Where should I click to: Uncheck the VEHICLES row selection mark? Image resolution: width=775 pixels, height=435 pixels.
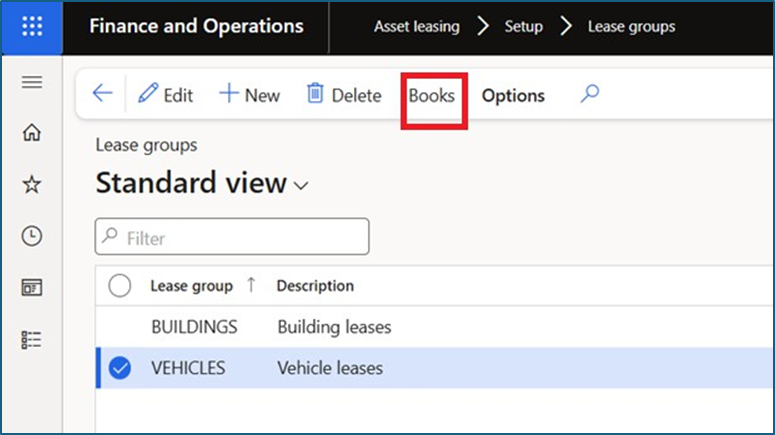point(120,368)
